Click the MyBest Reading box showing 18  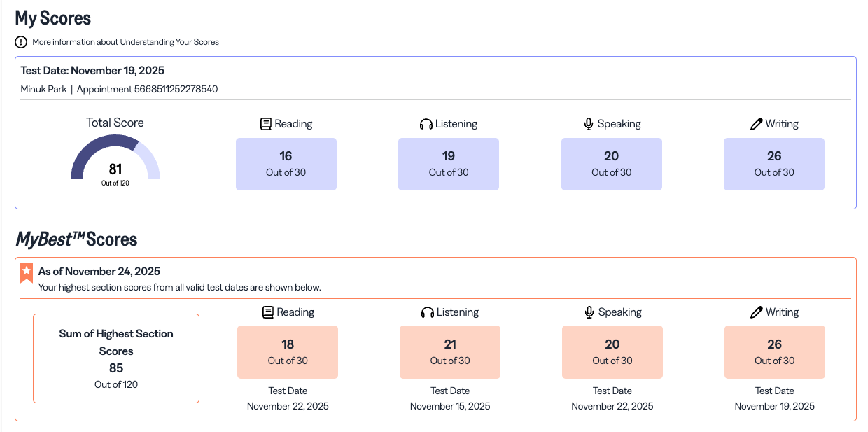(x=287, y=352)
